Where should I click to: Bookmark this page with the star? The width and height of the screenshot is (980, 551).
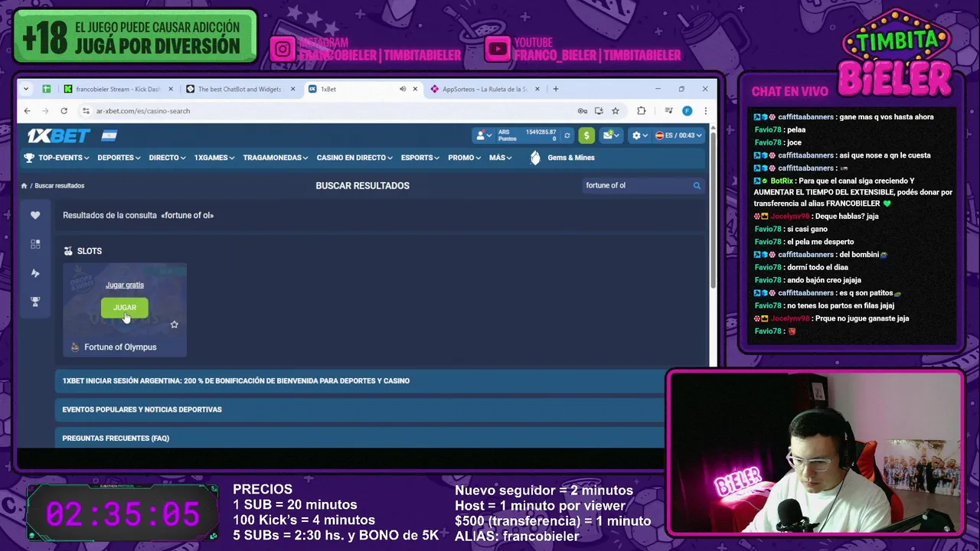pyautogui.click(x=615, y=111)
